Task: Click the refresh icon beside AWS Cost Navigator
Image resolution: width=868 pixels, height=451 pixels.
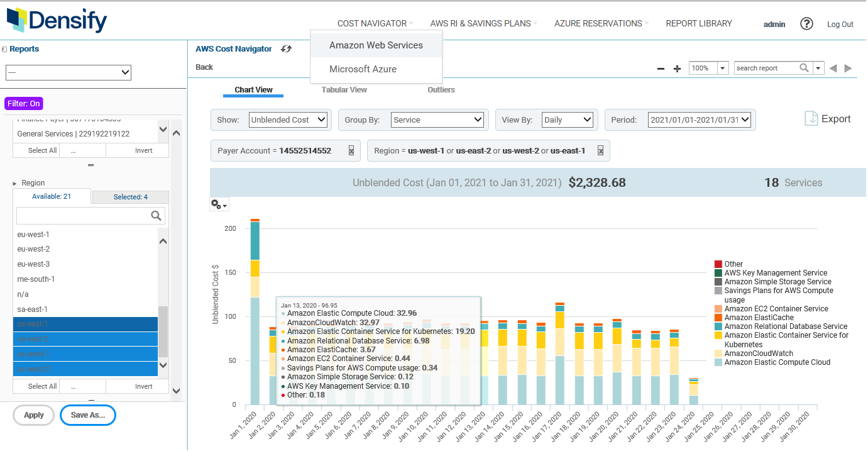Action: pyautogui.click(x=286, y=49)
